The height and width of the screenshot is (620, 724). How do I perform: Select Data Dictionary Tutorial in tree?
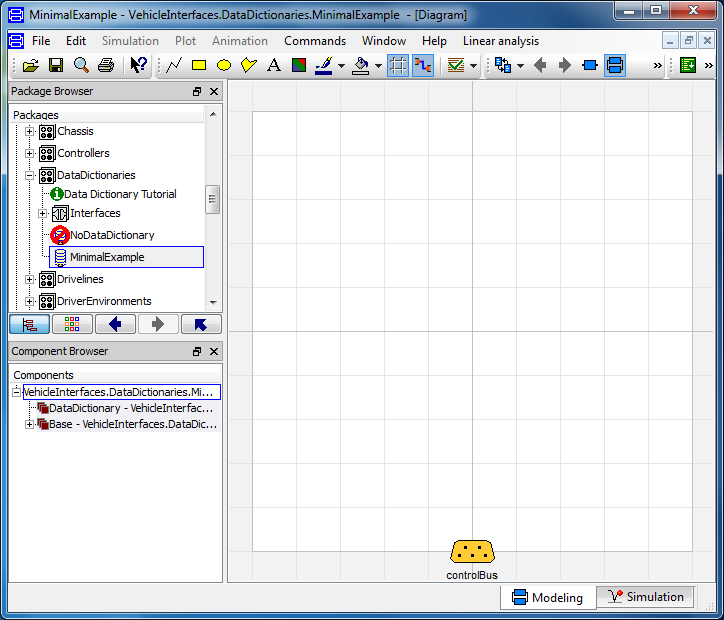click(x=120, y=194)
